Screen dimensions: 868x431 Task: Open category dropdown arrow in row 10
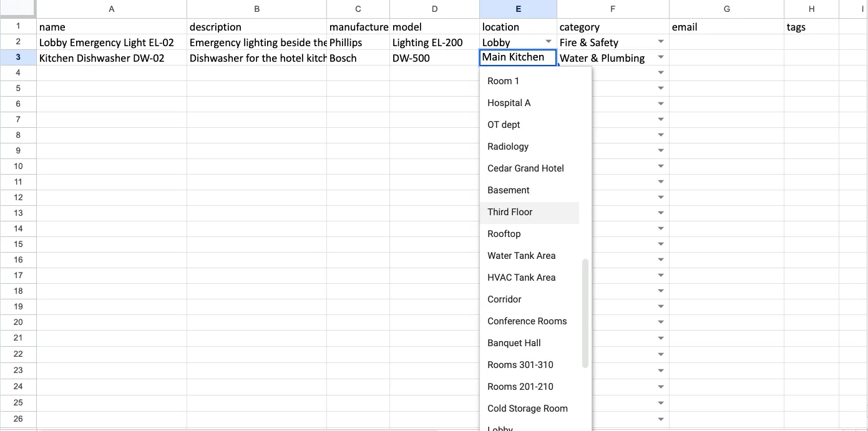(x=661, y=167)
